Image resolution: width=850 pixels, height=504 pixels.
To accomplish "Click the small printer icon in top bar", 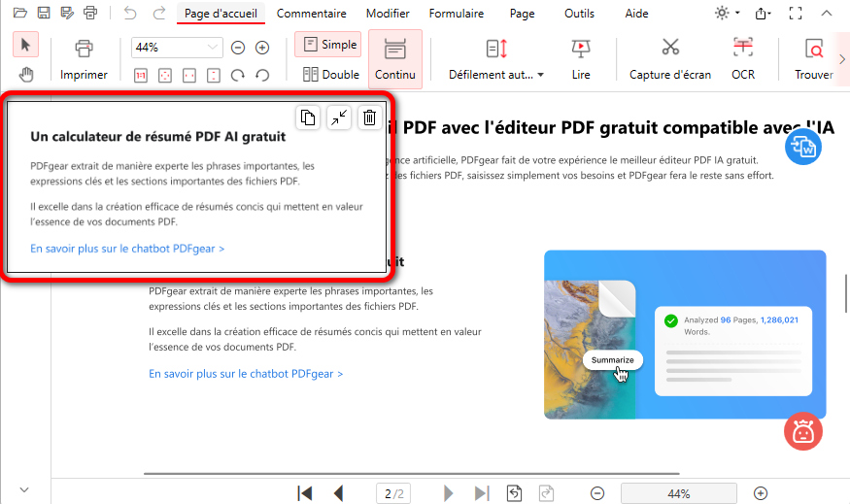I will point(90,13).
